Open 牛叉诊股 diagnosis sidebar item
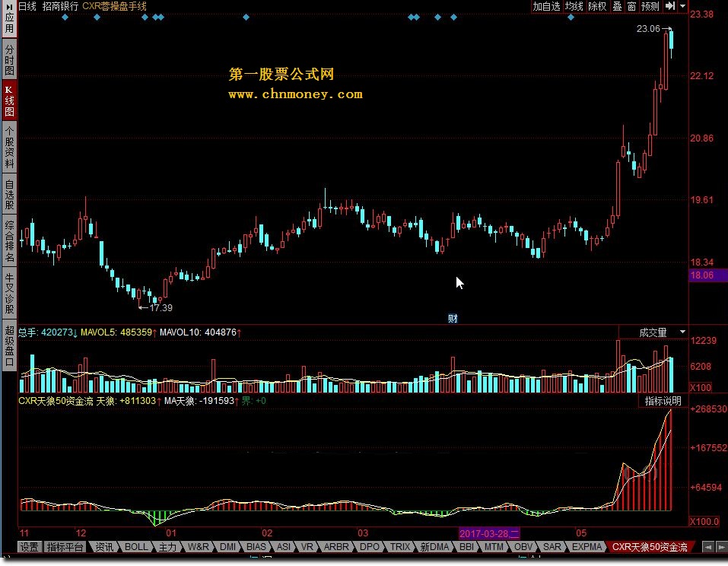Screen dimensions: 728x566 9,293
